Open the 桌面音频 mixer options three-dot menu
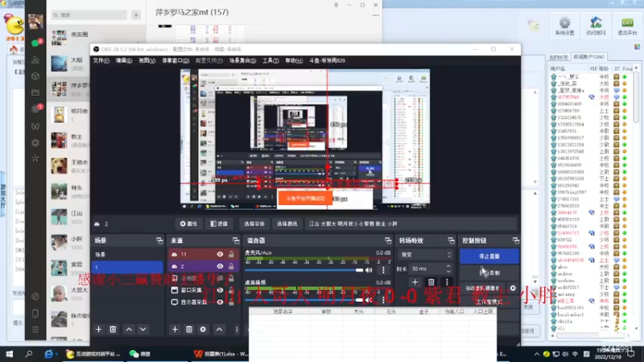The width and height of the screenshot is (644, 362). 383,300
